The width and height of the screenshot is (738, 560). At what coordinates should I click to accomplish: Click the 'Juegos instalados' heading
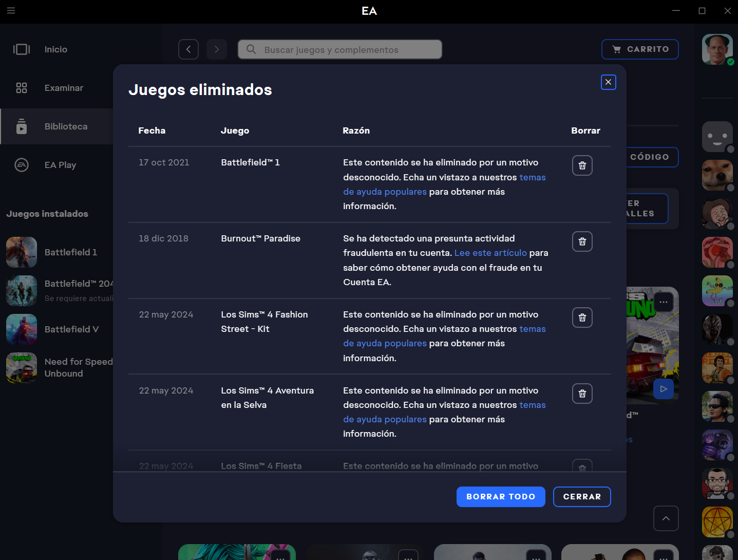pyautogui.click(x=47, y=214)
